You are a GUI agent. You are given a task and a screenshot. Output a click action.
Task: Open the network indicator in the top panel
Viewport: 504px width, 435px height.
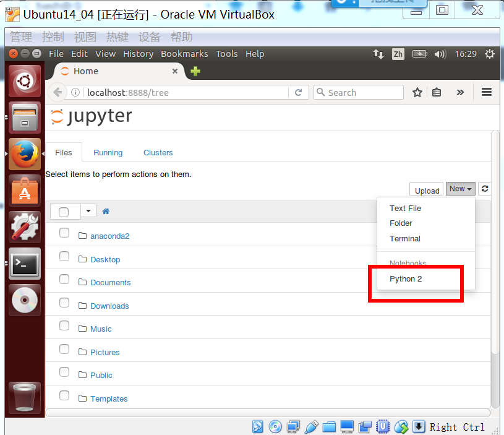pos(378,54)
